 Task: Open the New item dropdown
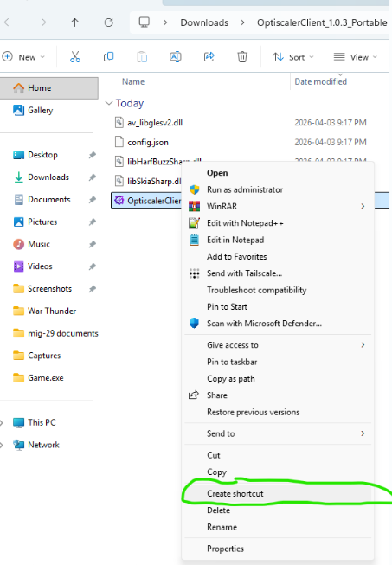[23, 57]
